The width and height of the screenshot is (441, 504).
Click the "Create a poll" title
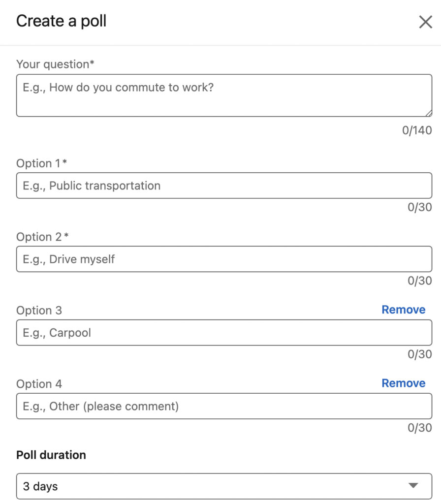[x=62, y=21]
